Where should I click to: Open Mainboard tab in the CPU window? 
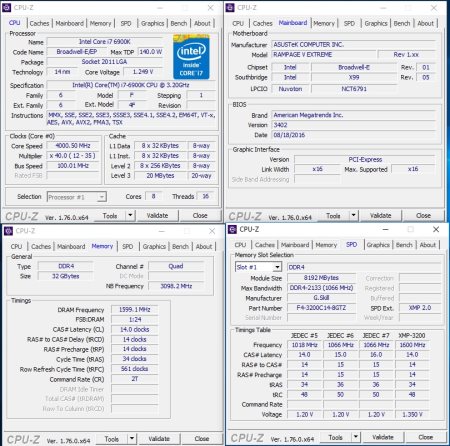(69, 23)
